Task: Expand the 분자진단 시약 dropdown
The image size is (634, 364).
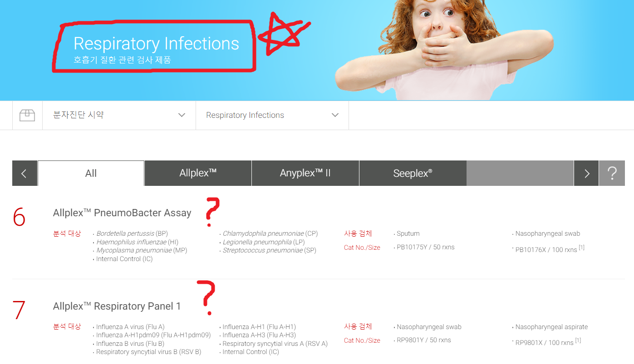Action: 119,115
